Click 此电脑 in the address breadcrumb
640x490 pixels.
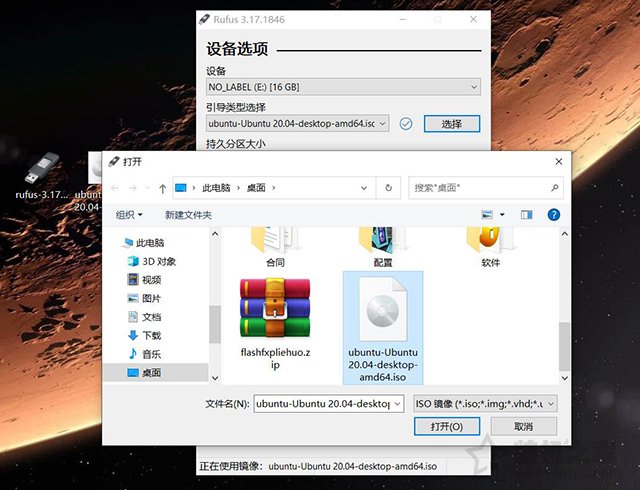pyautogui.click(x=216, y=188)
